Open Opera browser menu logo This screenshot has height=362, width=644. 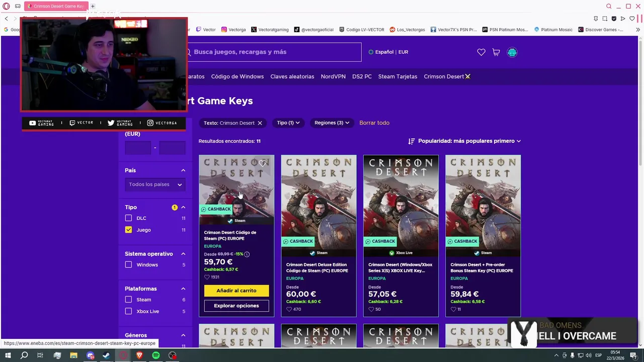coord(6,6)
